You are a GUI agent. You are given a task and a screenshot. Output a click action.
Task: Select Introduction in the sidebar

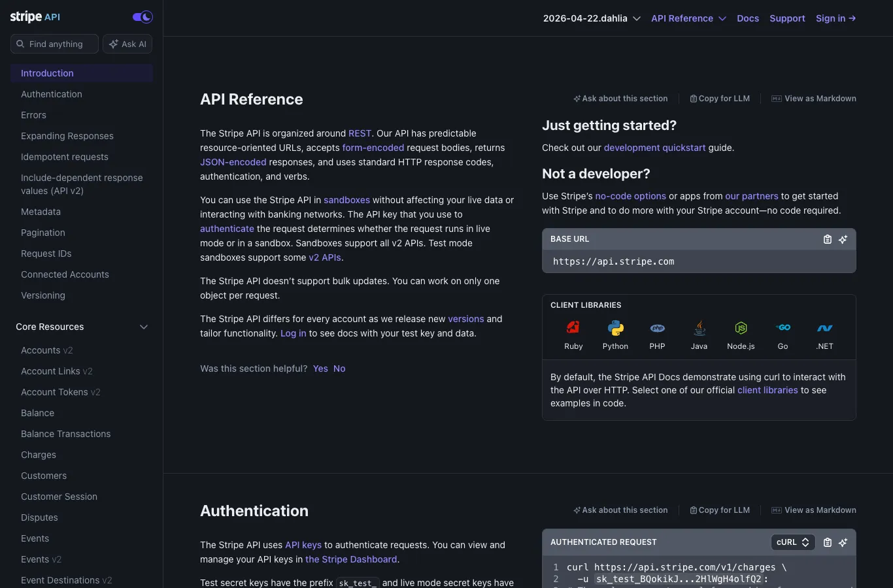coord(82,73)
